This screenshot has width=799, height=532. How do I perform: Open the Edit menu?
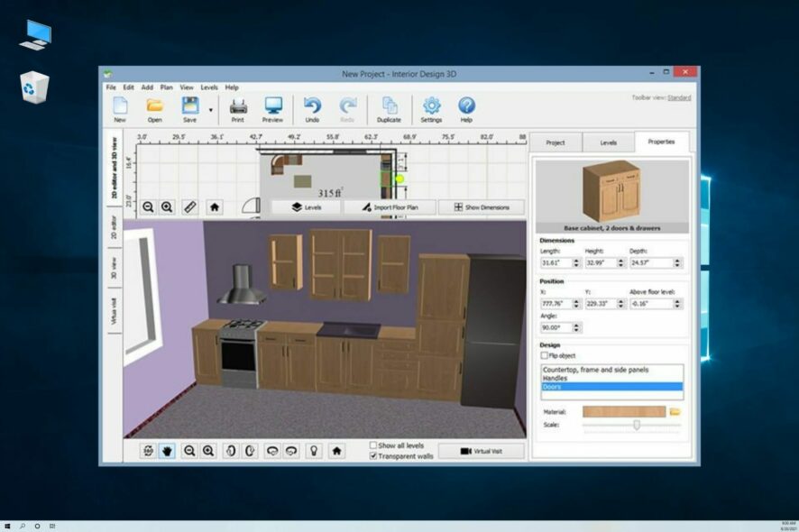click(x=128, y=87)
